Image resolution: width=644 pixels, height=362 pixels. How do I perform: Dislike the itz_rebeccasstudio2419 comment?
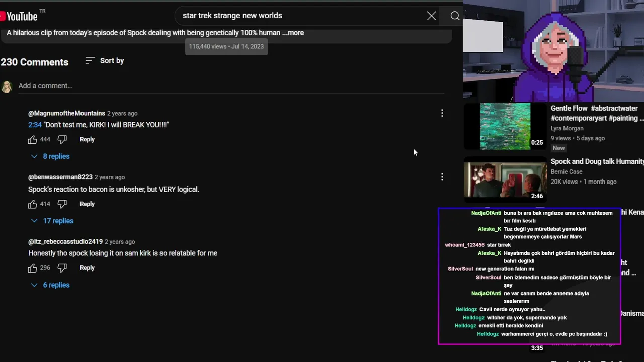62,268
